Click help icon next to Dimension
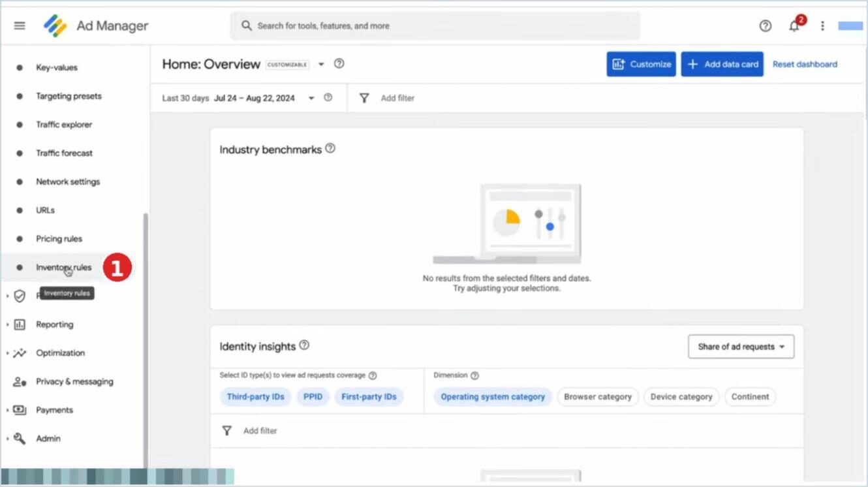This screenshot has width=868, height=487. (474, 376)
